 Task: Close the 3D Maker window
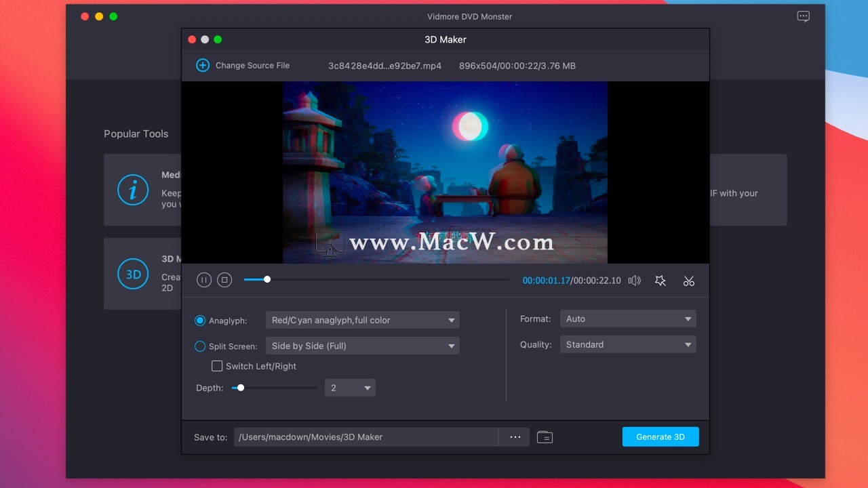[192, 39]
